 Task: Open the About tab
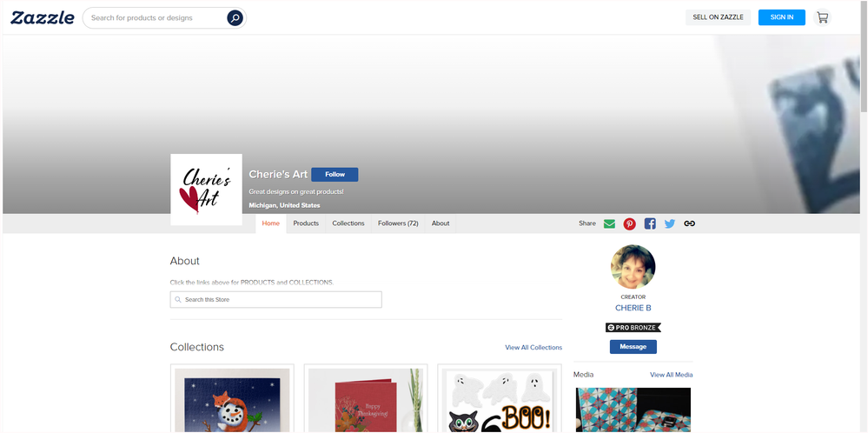[441, 223]
